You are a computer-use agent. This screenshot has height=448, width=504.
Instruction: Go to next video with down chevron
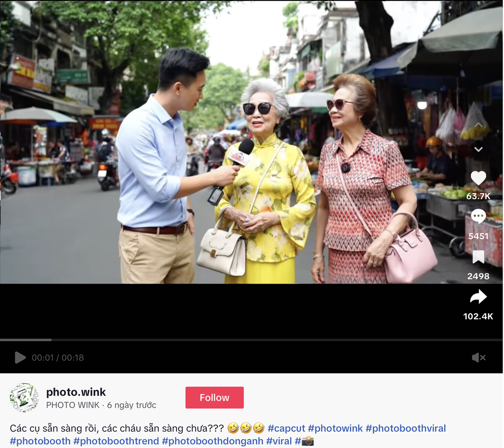tap(478, 149)
